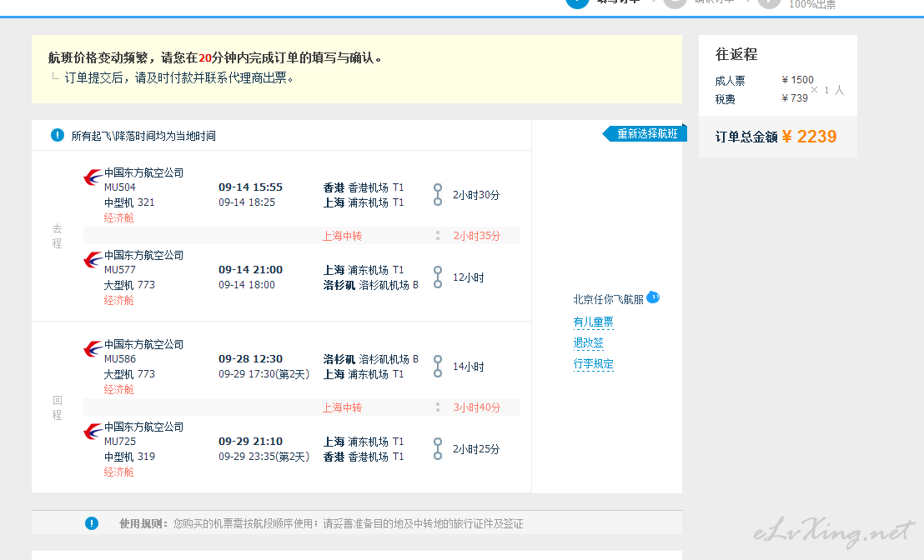The height and width of the screenshot is (560, 924).
Task: Click the China Eastern logo beside flight MU725
Action: coord(93,431)
